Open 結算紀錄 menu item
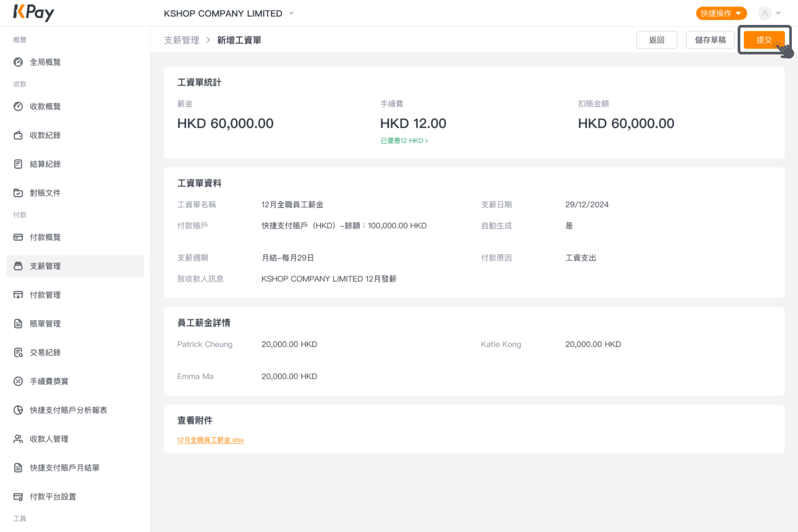798x532 pixels. (x=45, y=164)
